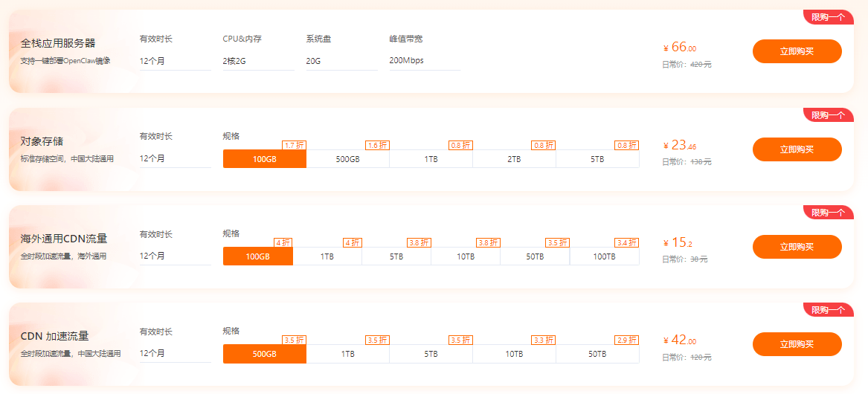Image resolution: width=868 pixels, height=394 pixels.
Task: Select 500GB spec for 对象存储
Action: 347,159
